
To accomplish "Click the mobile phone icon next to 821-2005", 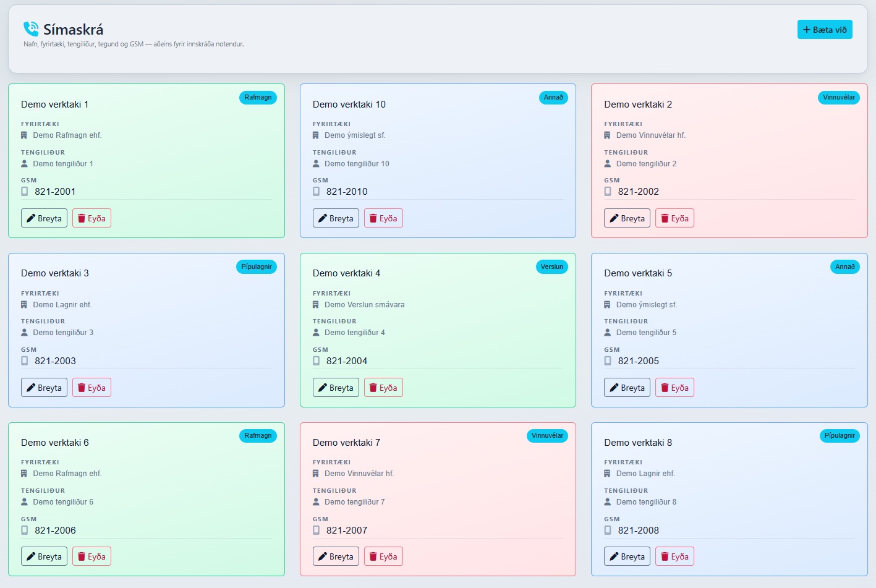I will point(606,360).
